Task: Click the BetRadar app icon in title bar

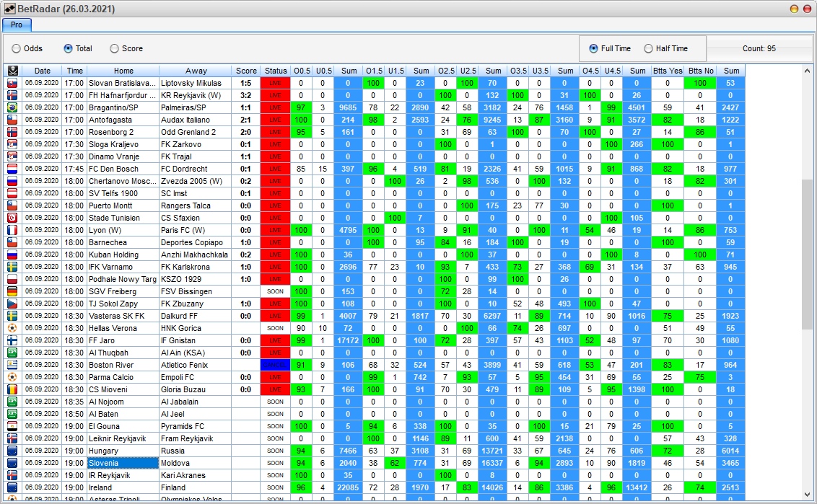Action: click(9, 9)
